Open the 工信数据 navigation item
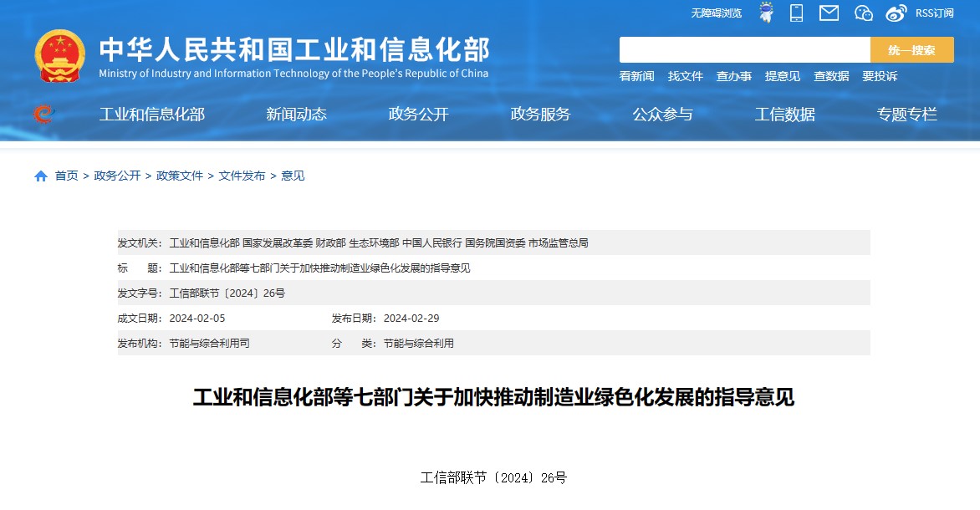This screenshot has width=980, height=510. point(784,115)
